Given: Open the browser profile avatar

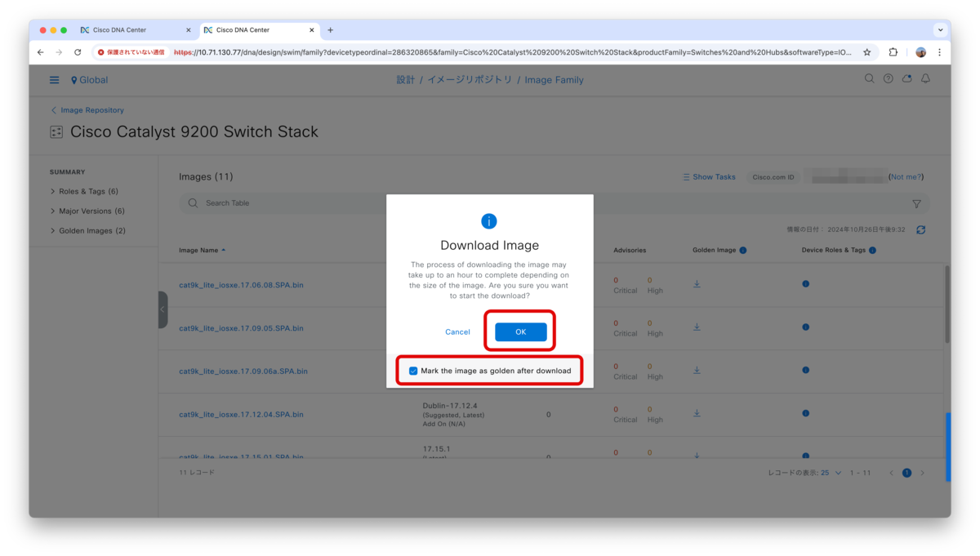Looking at the screenshot, I should pos(920,52).
